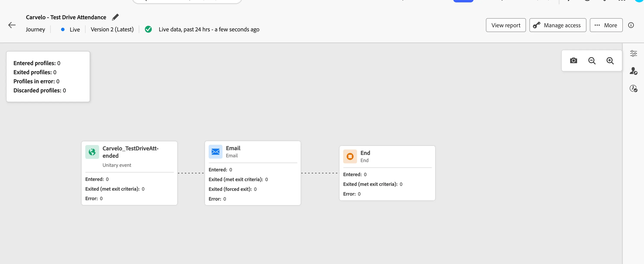The image size is (644, 264).
Task: Zoom out of the journey canvas
Action: [592, 60]
